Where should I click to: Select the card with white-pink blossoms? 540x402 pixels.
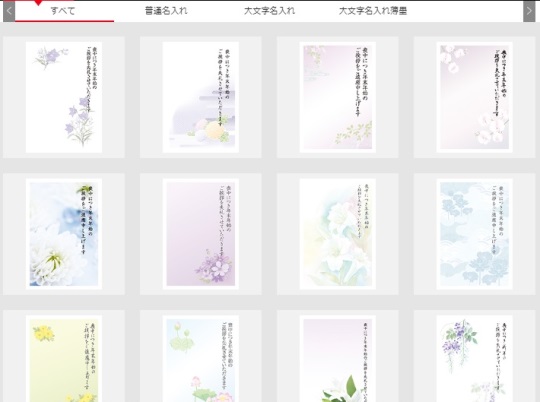click(475, 97)
